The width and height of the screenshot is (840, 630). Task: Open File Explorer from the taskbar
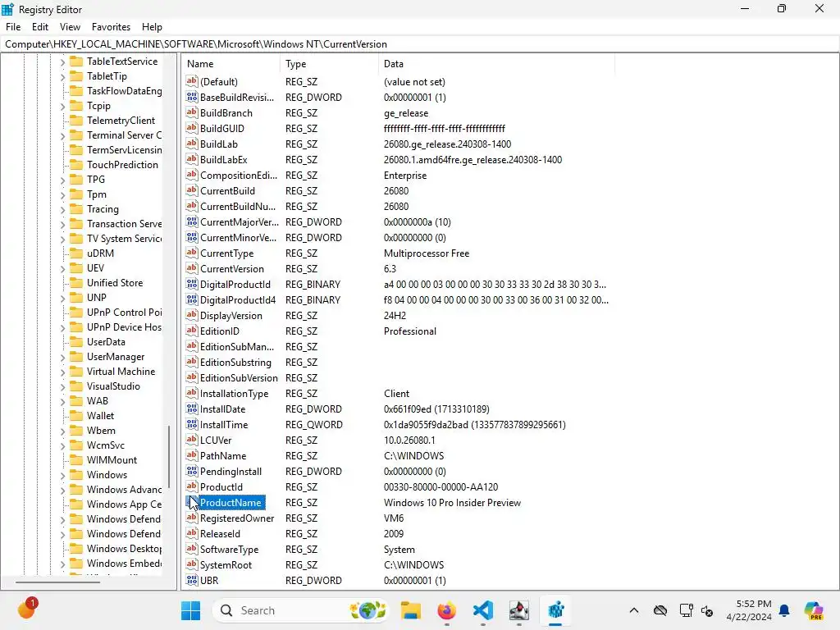[x=411, y=610]
